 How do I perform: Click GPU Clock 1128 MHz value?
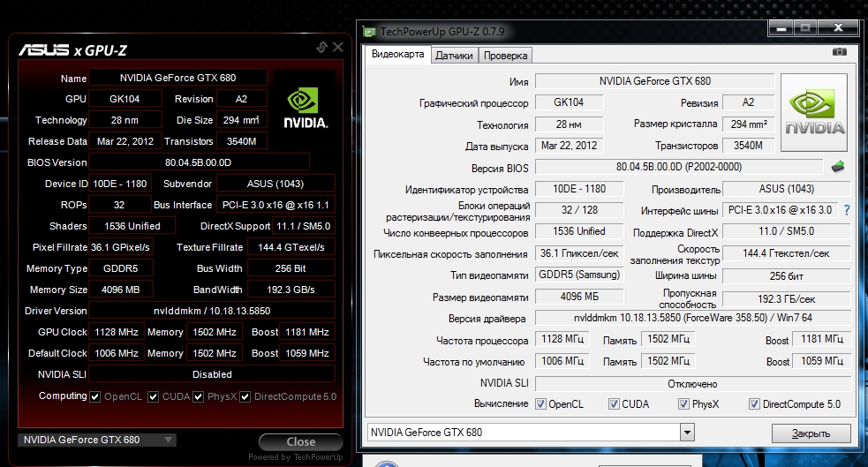[117, 332]
